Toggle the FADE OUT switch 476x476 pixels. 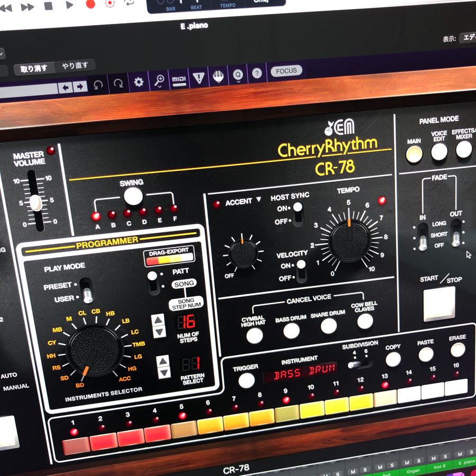[x=456, y=233]
